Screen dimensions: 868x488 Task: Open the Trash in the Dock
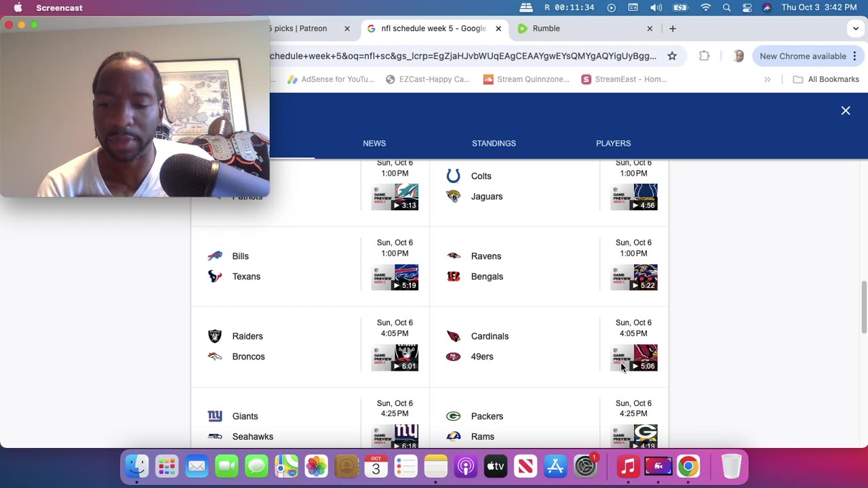coord(731,466)
